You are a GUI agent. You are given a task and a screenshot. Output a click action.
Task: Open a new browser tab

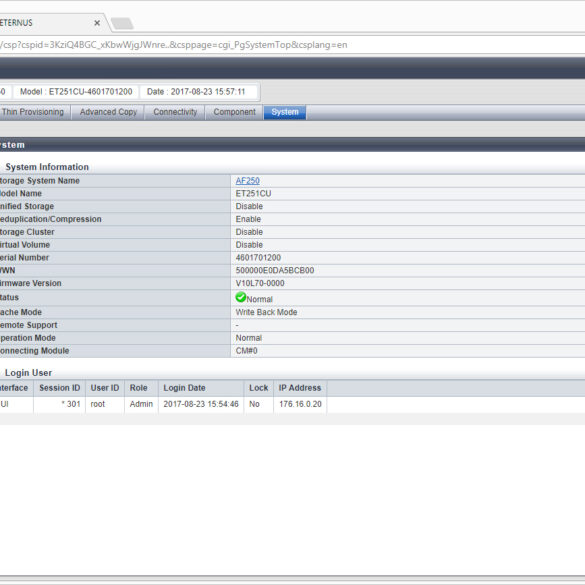(122, 24)
